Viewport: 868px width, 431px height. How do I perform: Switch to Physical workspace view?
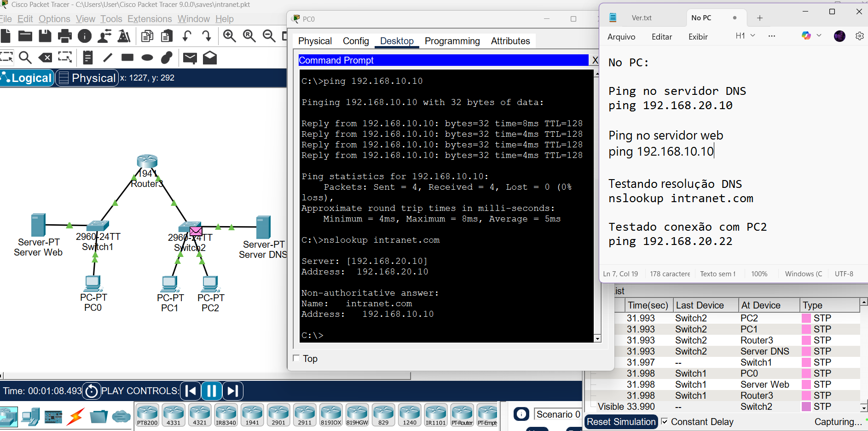(87, 78)
